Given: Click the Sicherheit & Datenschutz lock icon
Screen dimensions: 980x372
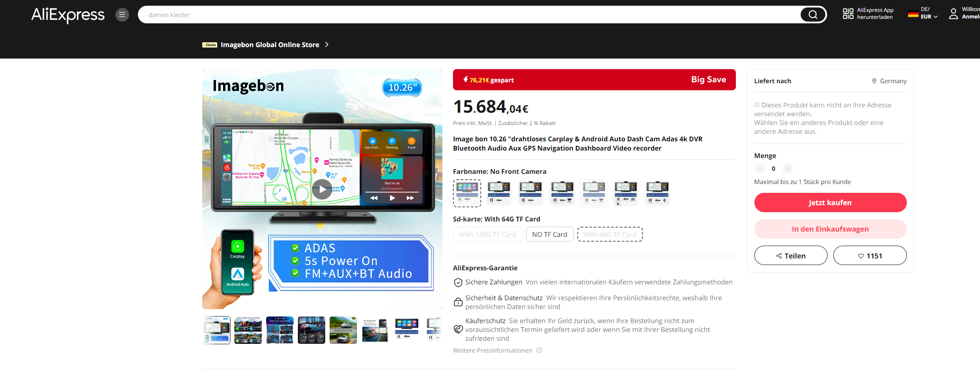Looking at the screenshot, I should [x=458, y=302].
